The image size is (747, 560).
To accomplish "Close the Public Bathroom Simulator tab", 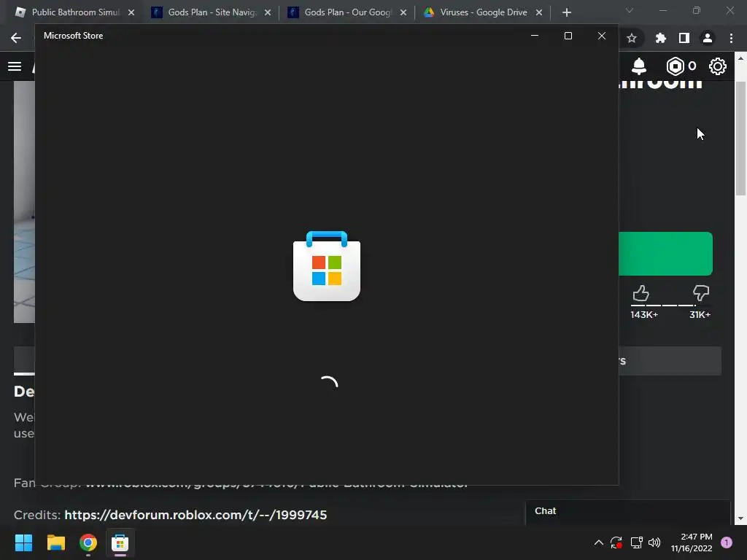I will tap(131, 12).
